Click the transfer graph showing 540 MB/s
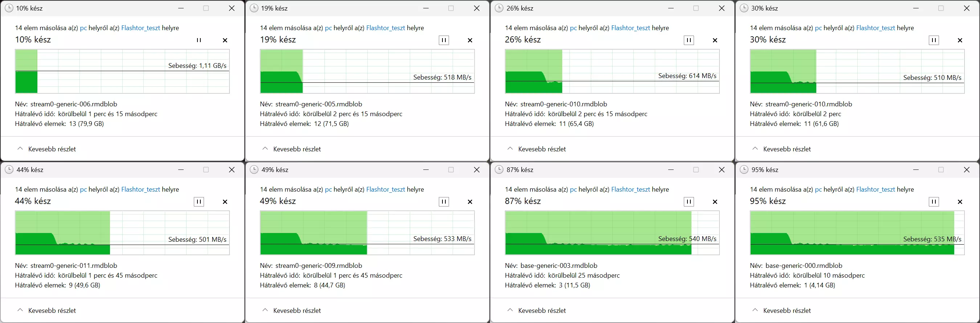The image size is (980, 323). point(612,233)
